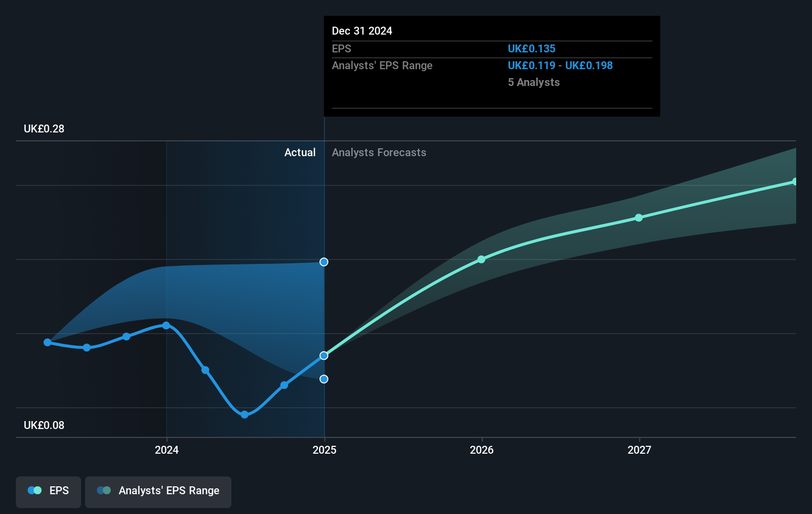This screenshot has width=812, height=514.
Task: Click the UK£0.119 range value link
Action: pos(531,65)
